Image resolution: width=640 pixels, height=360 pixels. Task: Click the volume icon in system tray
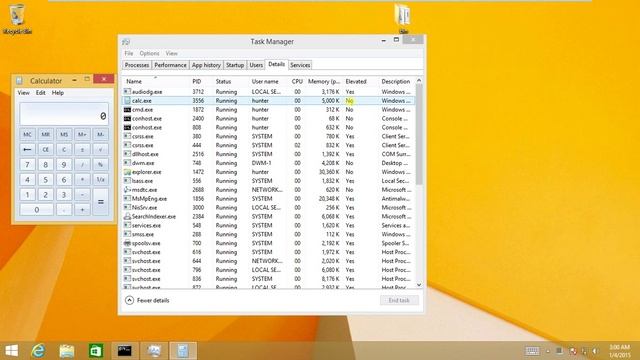click(595, 351)
